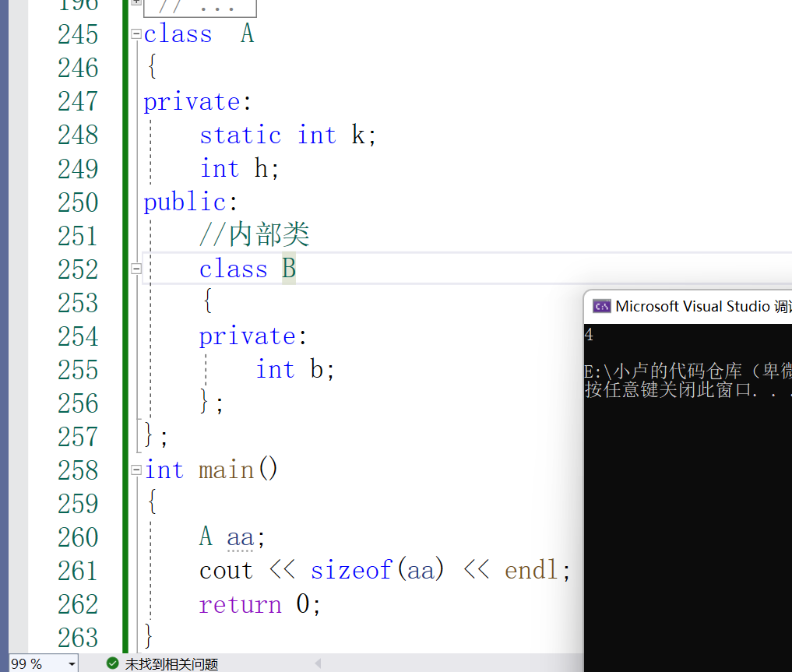Image resolution: width=792 pixels, height=672 pixels.
Task: Collapse the inner class B block
Action: pyautogui.click(x=136, y=269)
